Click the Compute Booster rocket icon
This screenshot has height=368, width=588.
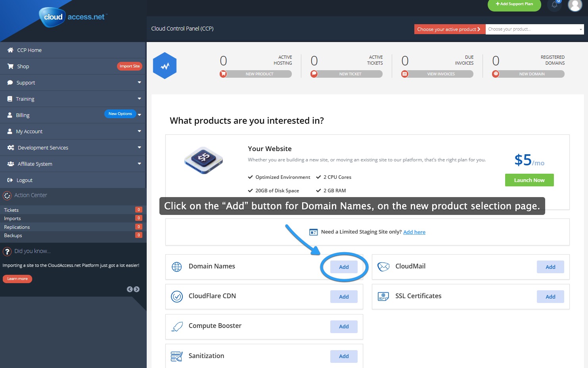177,326
